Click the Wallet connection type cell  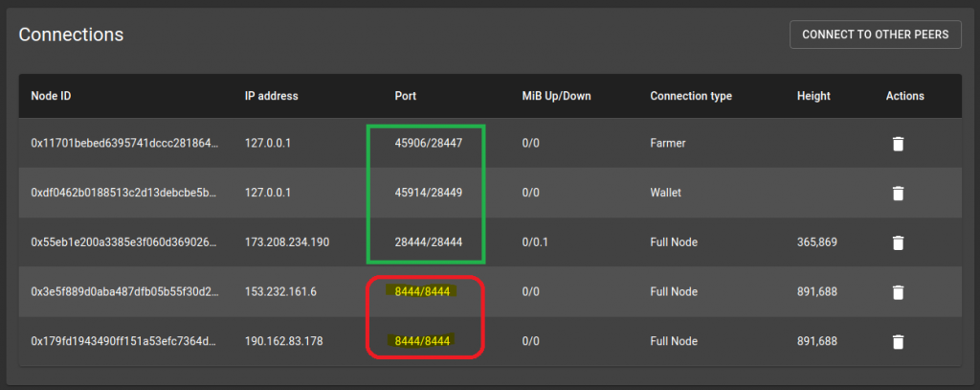666,193
